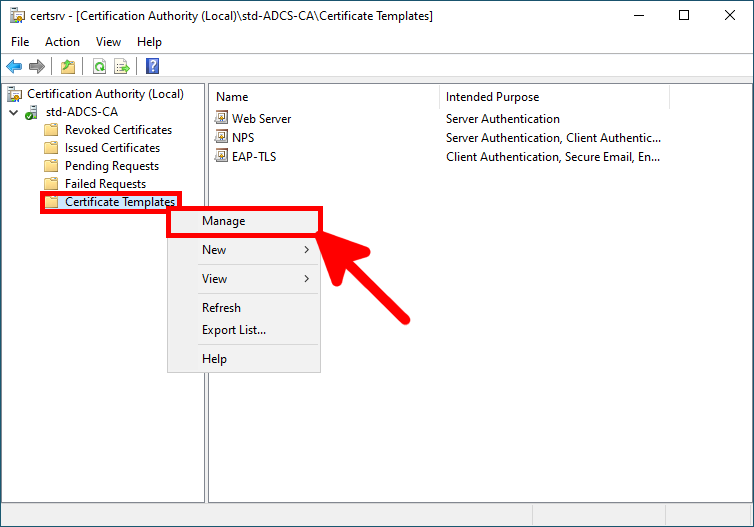Select the EAP-TLS template name
The height and width of the screenshot is (527, 754).
[254, 157]
